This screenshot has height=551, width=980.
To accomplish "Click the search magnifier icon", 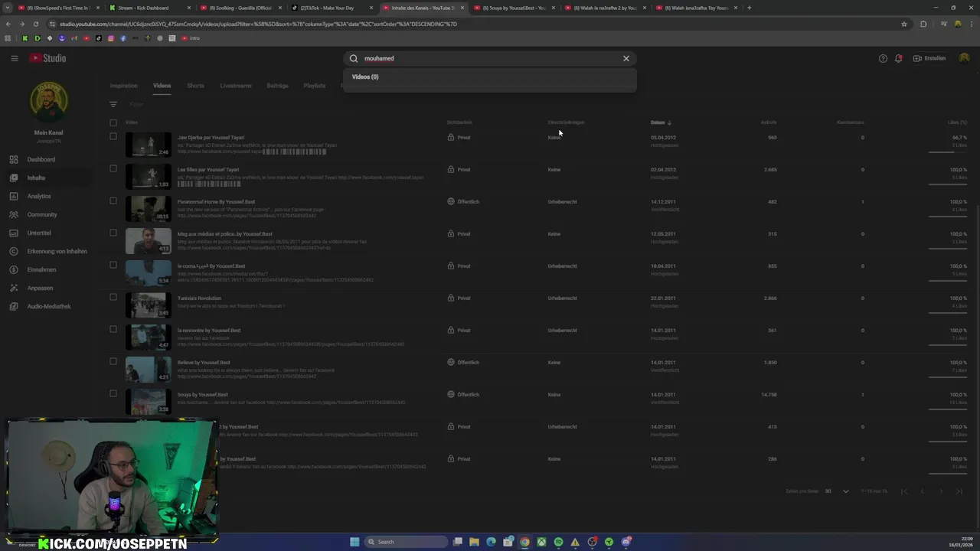I will pyautogui.click(x=354, y=58).
